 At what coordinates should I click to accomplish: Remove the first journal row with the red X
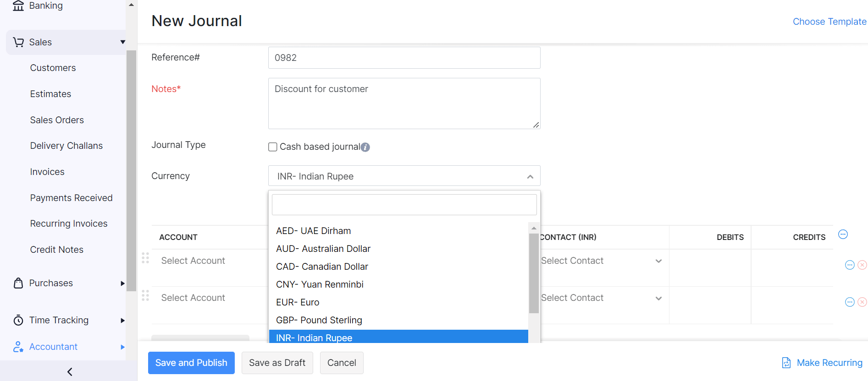[x=862, y=265]
